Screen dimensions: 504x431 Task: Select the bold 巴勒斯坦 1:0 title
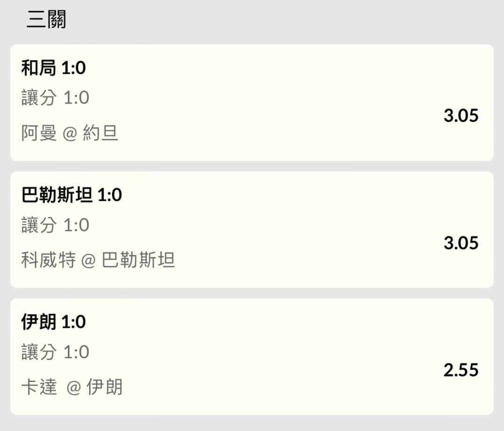point(71,195)
